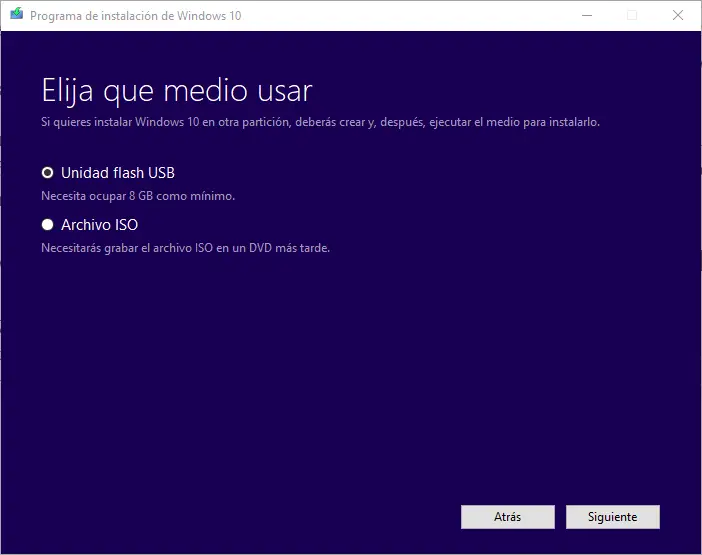The height and width of the screenshot is (555, 702).
Task: Click text 'Necesitarás grabar el archivo ISO en un DVD más tarde.'
Action: coord(185,248)
